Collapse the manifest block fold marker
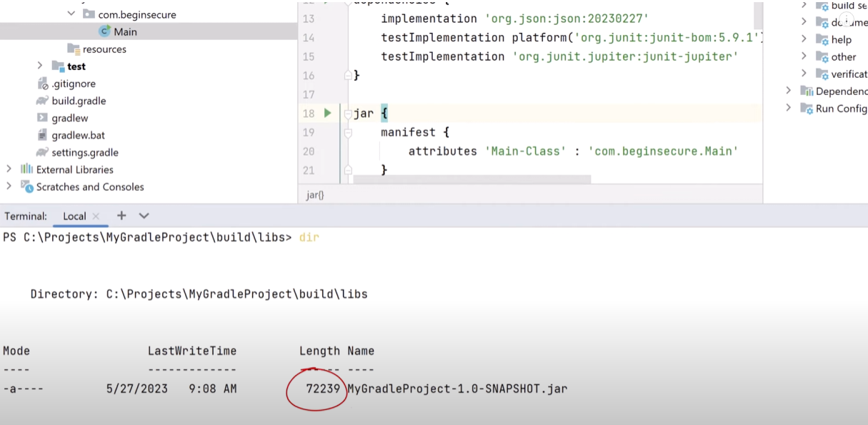Screen dimensions: 868x425 [x=348, y=132]
